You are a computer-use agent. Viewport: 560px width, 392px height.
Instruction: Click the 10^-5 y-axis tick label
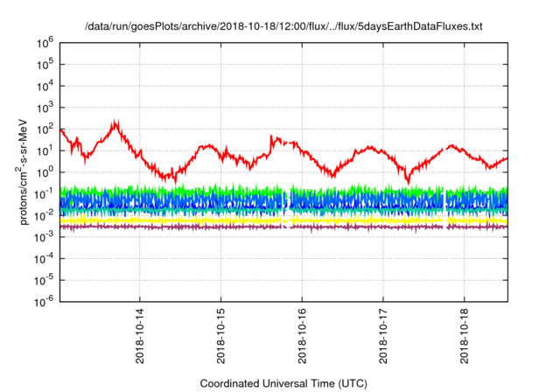tap(44, 281)
